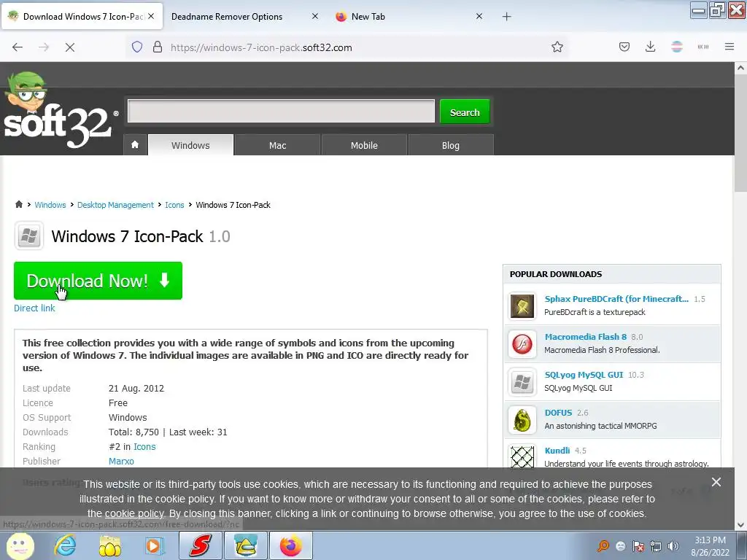Click the SQLyog MySQL GUI icon
Viewport: 747px width, 560px height.
tap(522, 382)
